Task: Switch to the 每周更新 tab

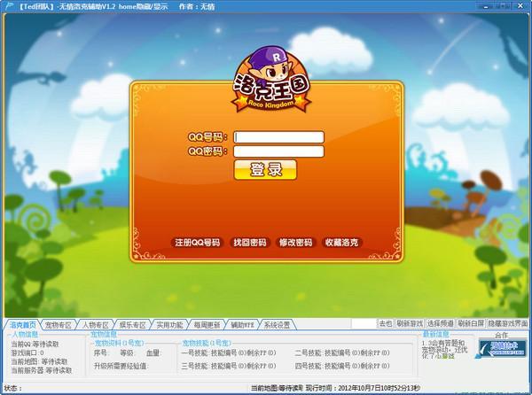Action: (x=207, y=325)
